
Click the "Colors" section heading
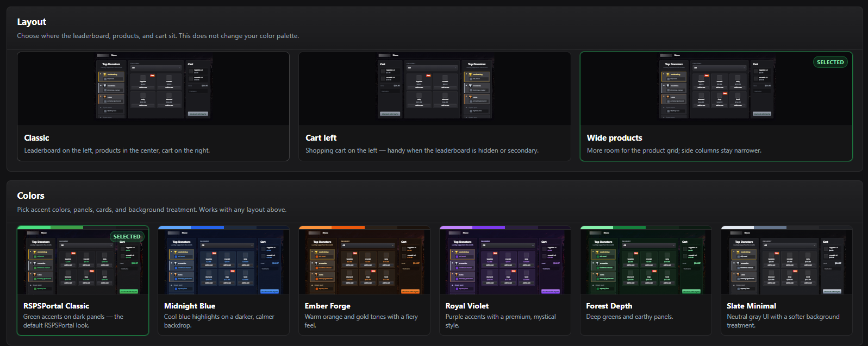pyautogui.click(x=30, y=196)
